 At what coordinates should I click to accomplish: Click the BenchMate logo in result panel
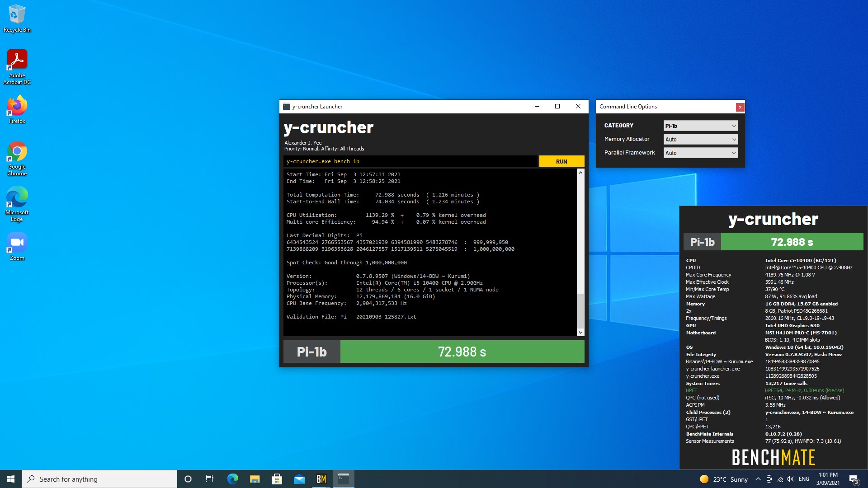(x=773, y=457)
